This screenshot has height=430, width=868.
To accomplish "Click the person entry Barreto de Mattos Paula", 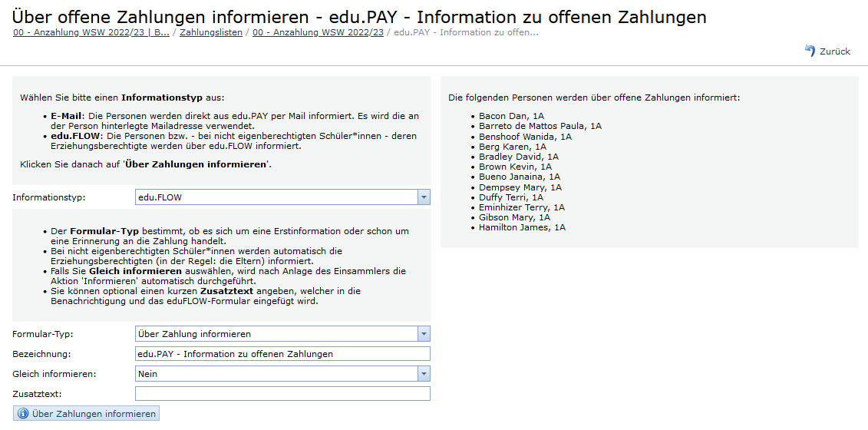I will coord(540,126).
